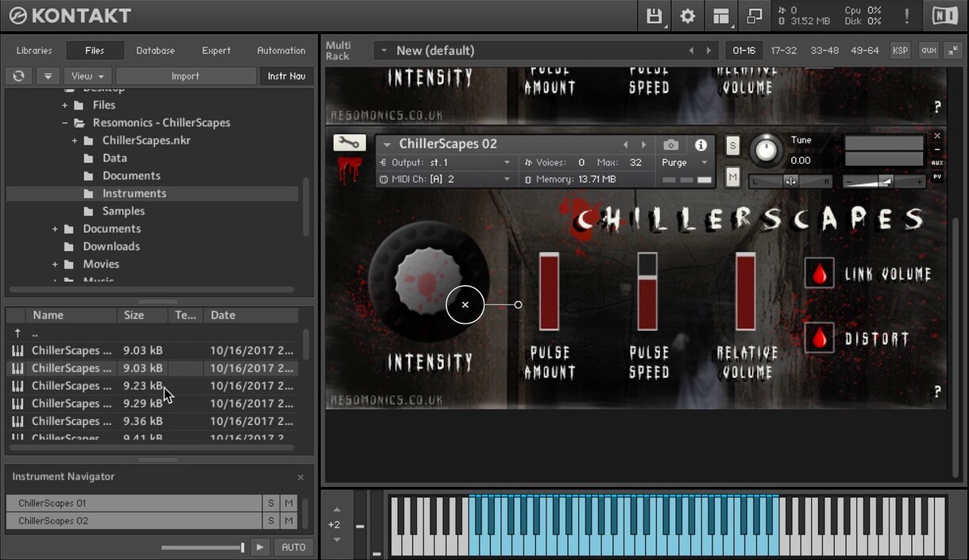
Task: Collapse the Resomonics - ChillerScapes folder
Action: tap(65, 122)
